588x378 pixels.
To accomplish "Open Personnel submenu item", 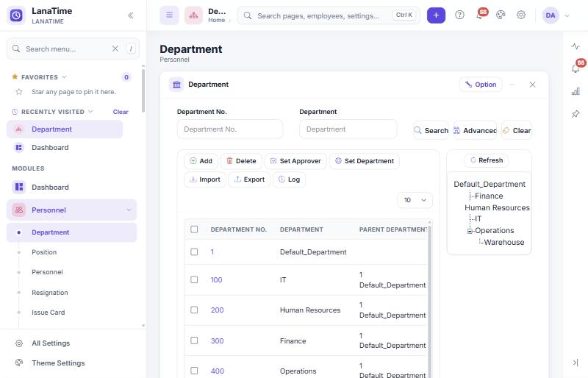I will 47,272.
